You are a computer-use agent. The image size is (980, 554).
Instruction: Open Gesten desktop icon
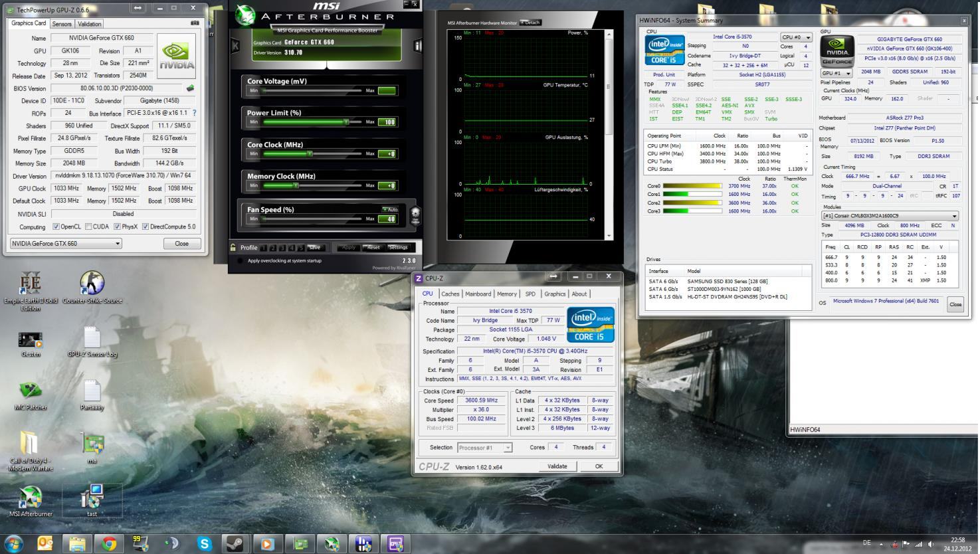pyautogui.click(x=31, y=343)
